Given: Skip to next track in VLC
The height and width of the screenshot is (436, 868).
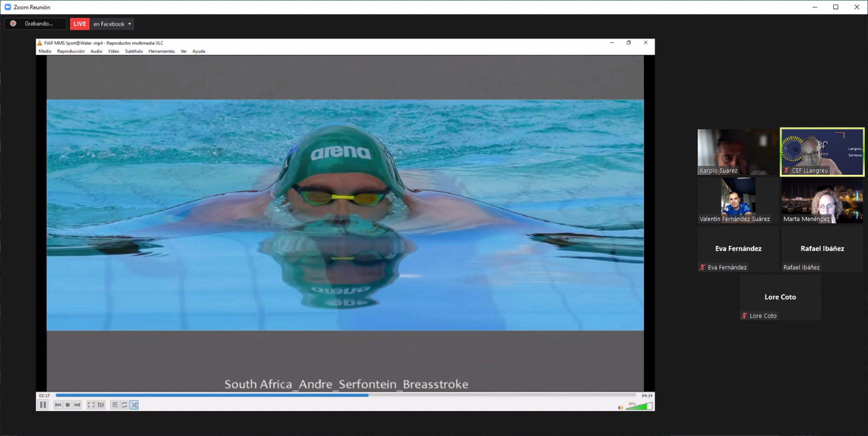Looking at the screenshot, I should click(77, 405).
